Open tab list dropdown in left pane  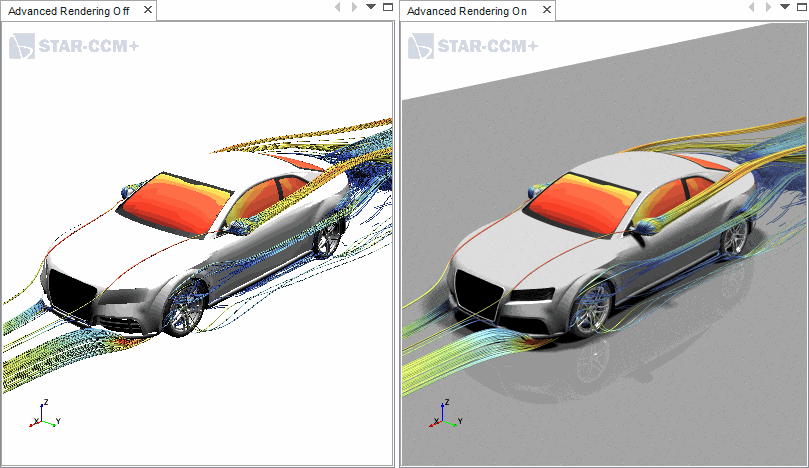click(x=371, y=7)
